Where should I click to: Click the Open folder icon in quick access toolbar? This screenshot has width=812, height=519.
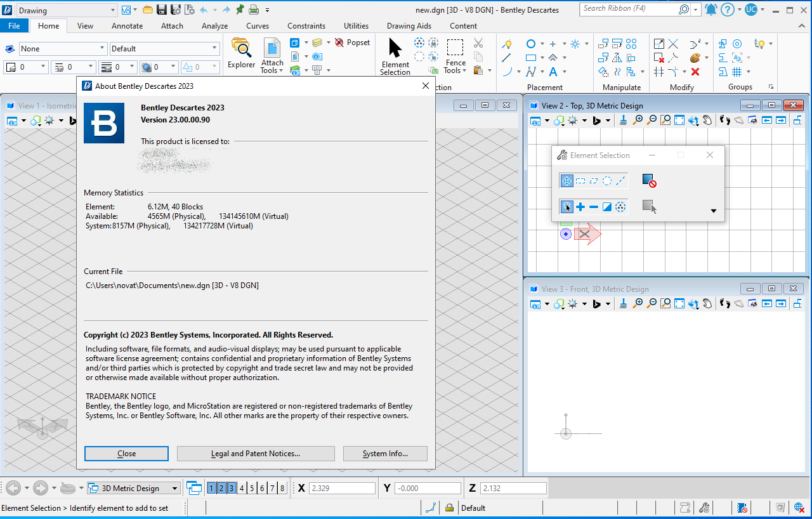pyautogui.click(x=148, y=10)
